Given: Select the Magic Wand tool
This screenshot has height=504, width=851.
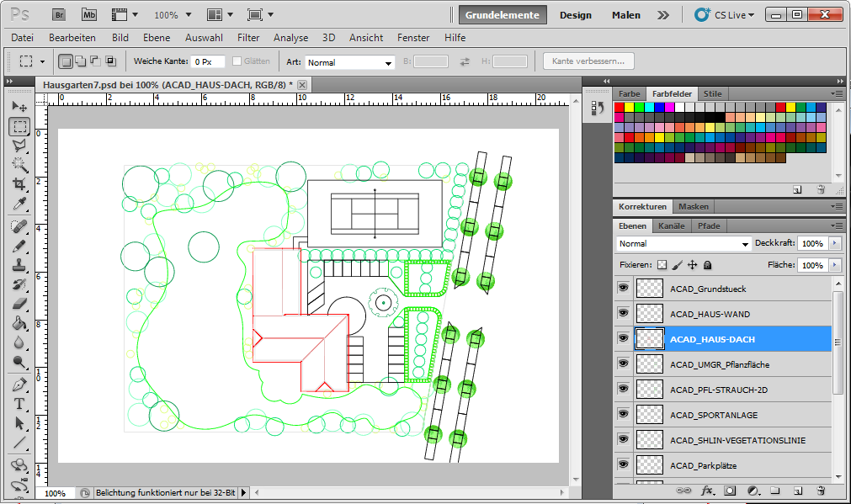Looking at the screenshot, I should point(19,165).
